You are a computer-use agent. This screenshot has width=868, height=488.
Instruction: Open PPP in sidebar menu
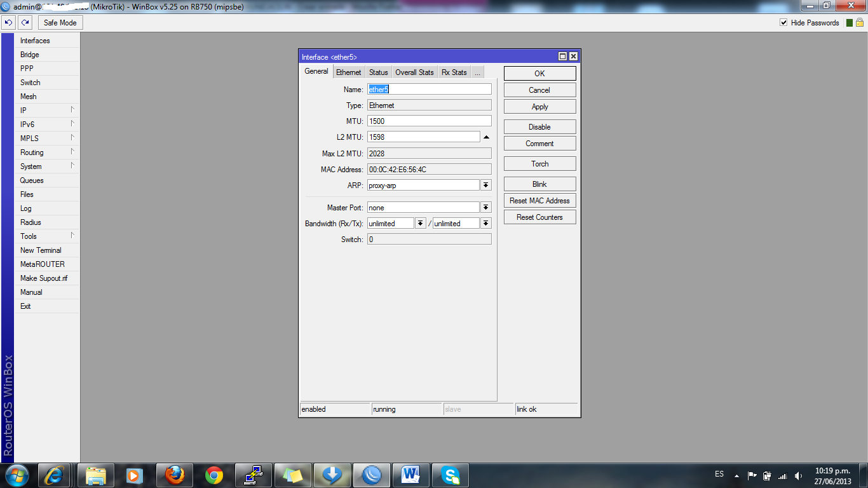pyautogui.click(x=48, y=69)
